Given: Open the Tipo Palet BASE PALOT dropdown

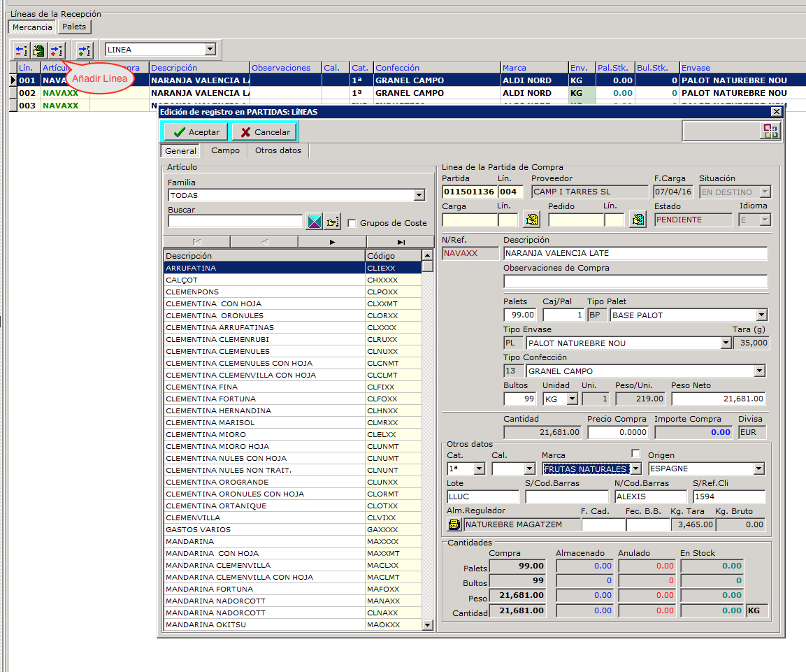Looking at the screenshot, I should pos(761,315).
